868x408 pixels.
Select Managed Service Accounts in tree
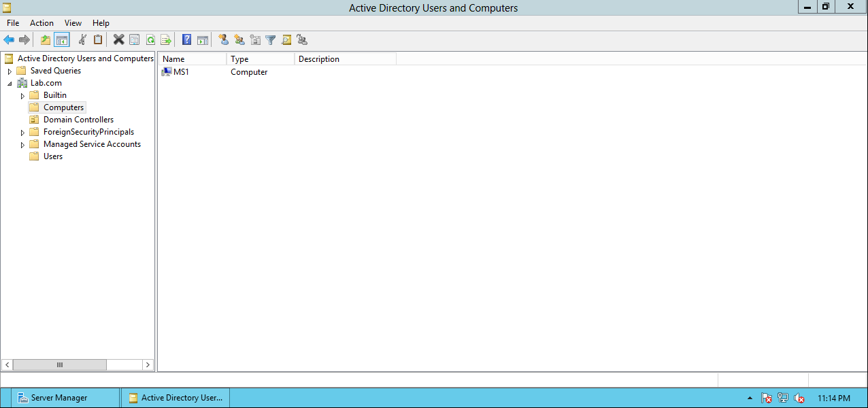(92, 144)
